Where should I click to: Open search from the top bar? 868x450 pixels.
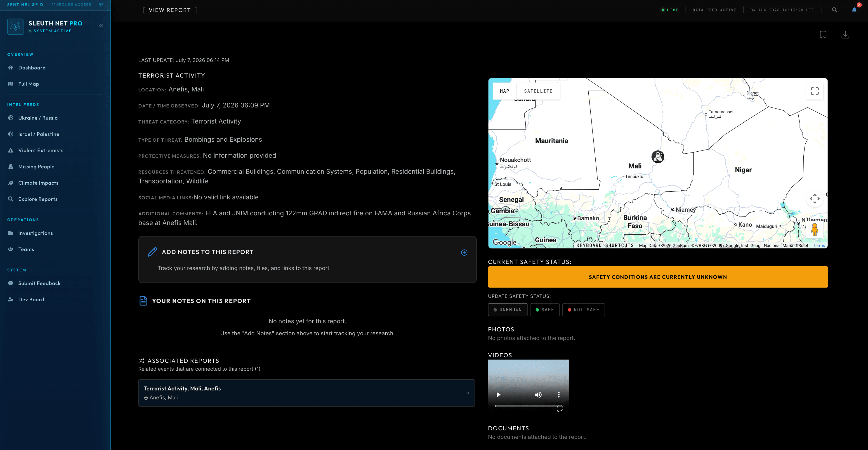click(x=835, y=10)
